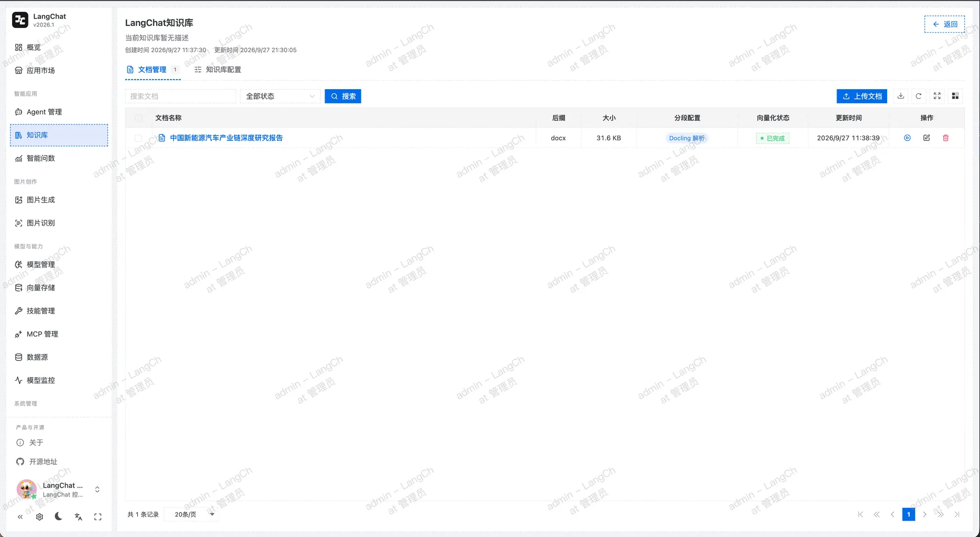Open settings gear in sidebar footer

40,517
